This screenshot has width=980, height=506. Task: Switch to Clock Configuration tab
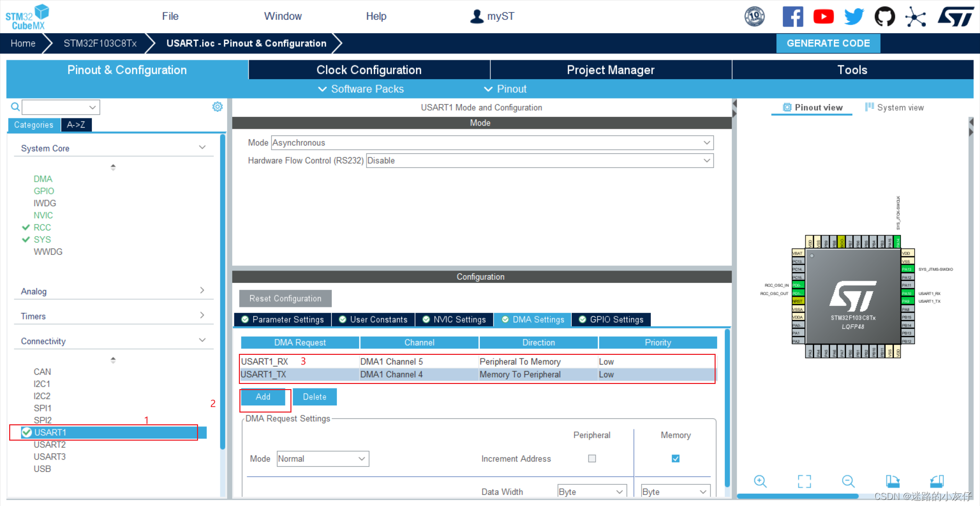(x=369, y=70)
